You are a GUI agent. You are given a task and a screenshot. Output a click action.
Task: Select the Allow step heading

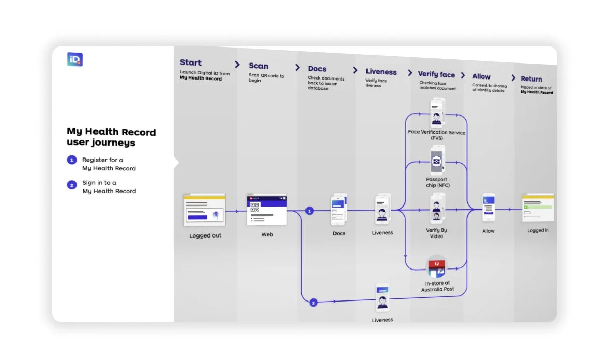tap(481, 76)
